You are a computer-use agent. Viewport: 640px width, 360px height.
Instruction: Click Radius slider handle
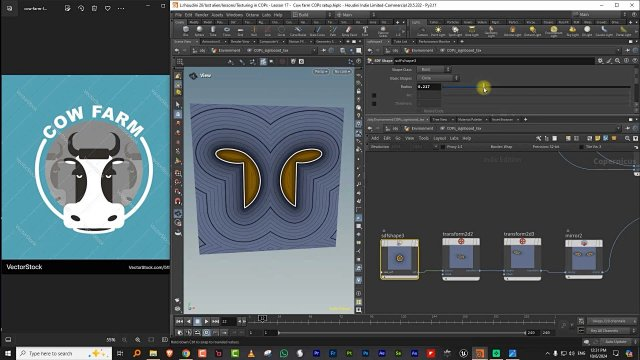pyautogui.click(x=484, y=87)
